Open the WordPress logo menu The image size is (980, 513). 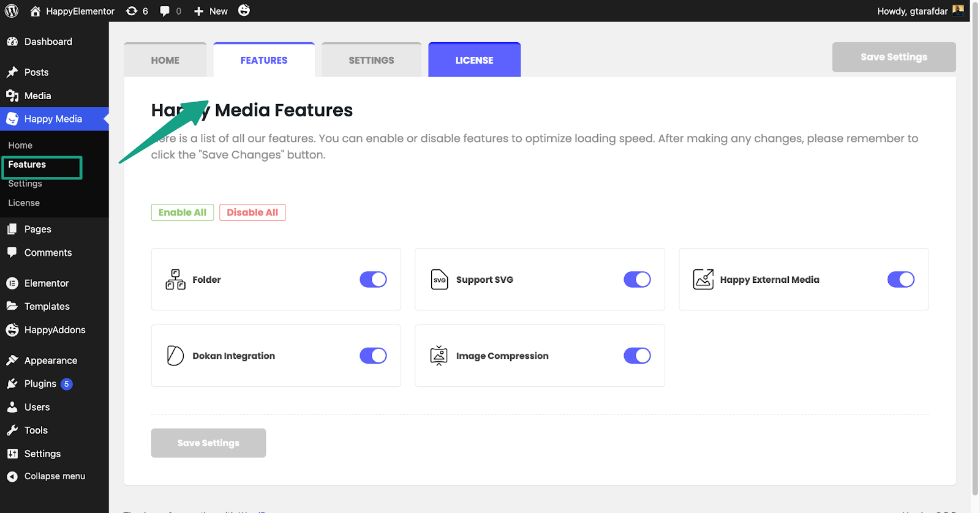[12, 11]
